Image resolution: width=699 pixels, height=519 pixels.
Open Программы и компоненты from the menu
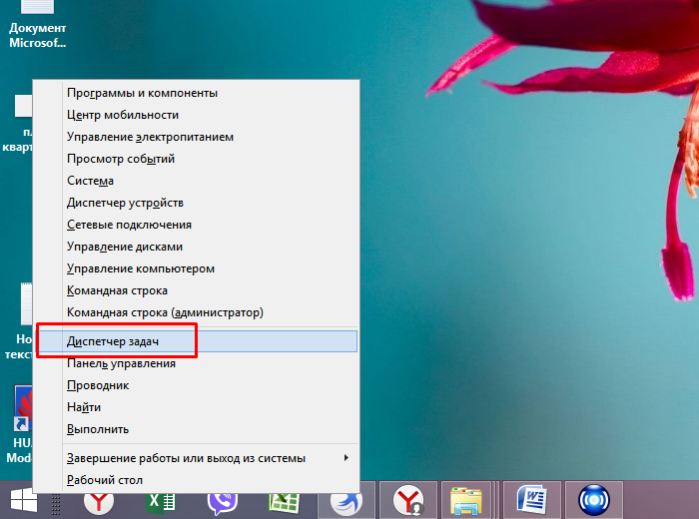point(196,93)
